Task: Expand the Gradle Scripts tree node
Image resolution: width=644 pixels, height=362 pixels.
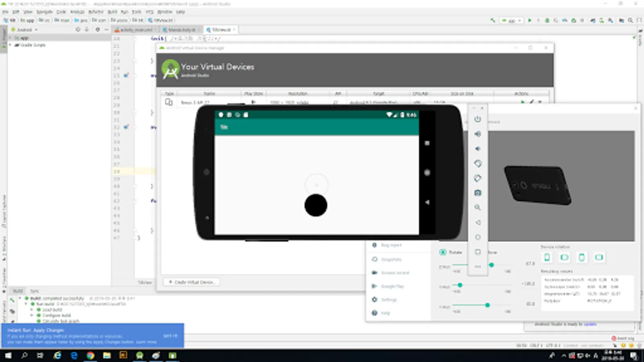Action: tap(10, 45)
